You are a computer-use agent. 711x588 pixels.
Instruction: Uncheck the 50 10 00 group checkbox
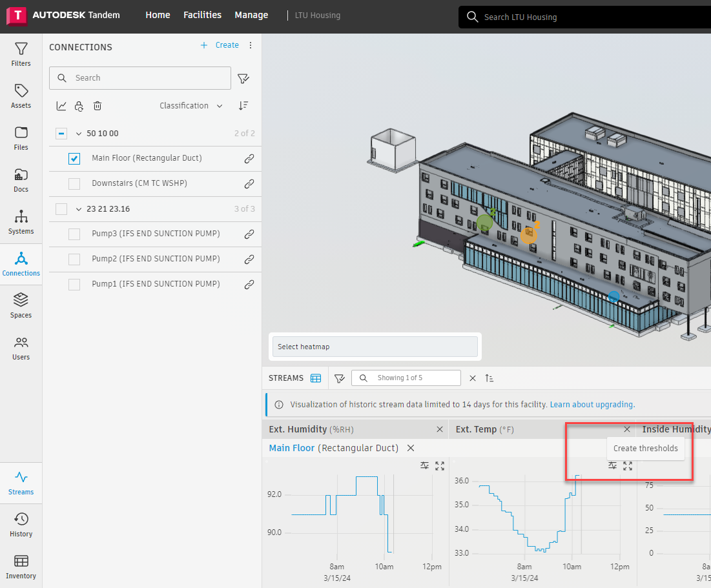coord(61,134)
